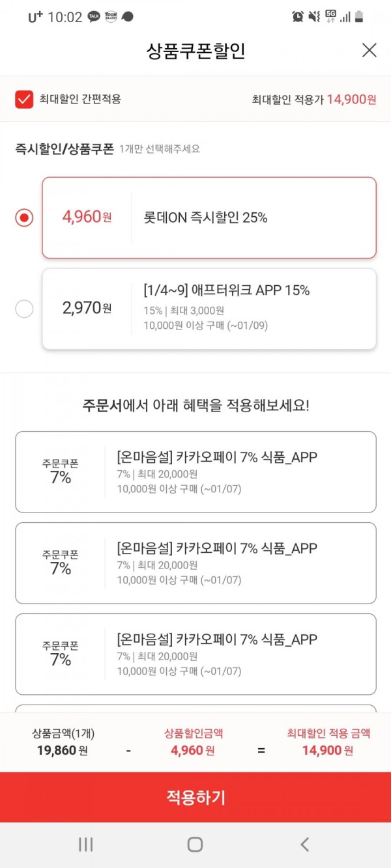Image resolution: width=391 pixels, height=868 pixels.
Task: Tap the mute/vibrate icon in status bar
Action: pos(314,17)
